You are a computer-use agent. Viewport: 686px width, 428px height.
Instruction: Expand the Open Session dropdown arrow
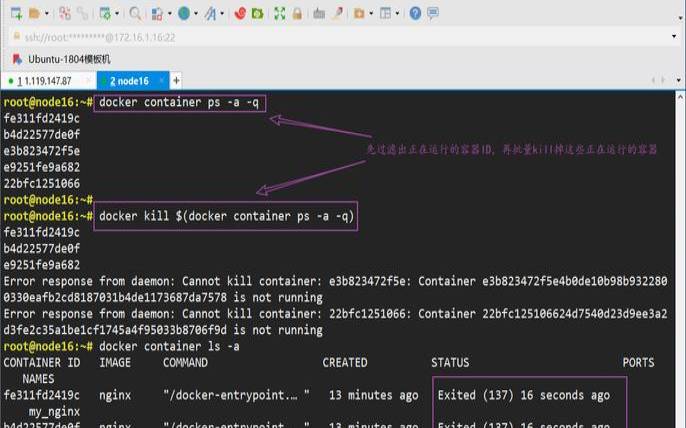[46, 14]
